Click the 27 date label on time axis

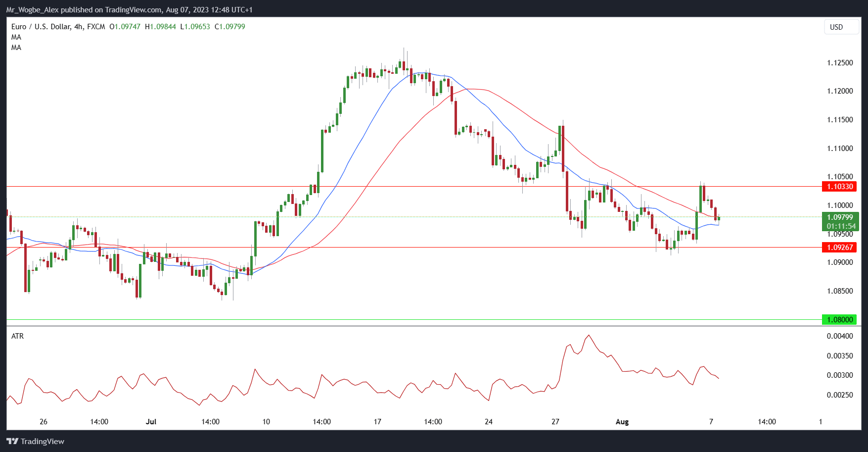coord(555,422)
